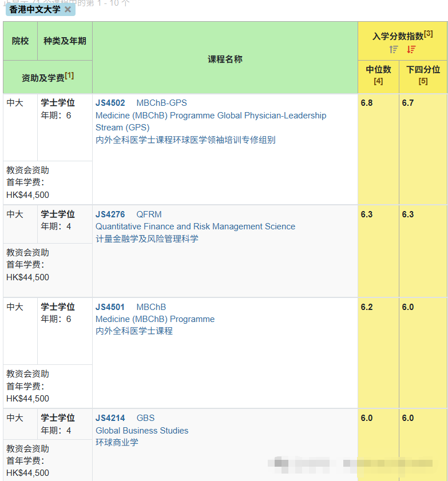Open programme code JS4214
The image size is (448, 481).
point(110,418)
